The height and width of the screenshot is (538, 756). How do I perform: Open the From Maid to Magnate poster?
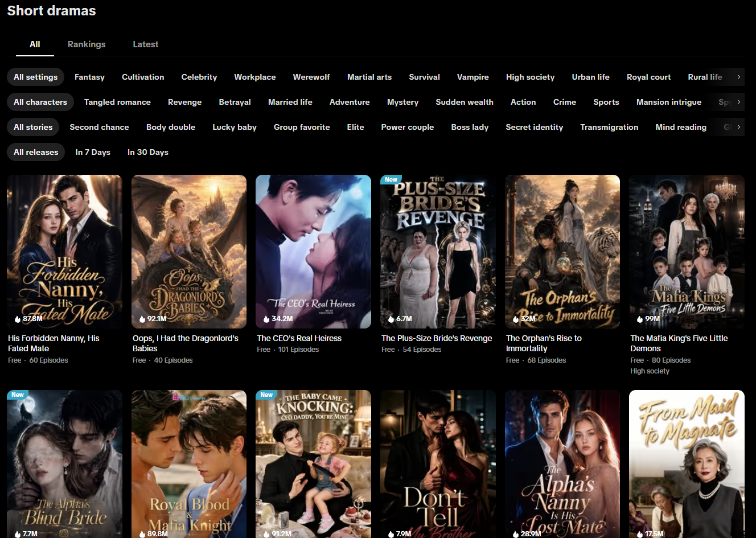pyautogui.click(x=687, y=464)
